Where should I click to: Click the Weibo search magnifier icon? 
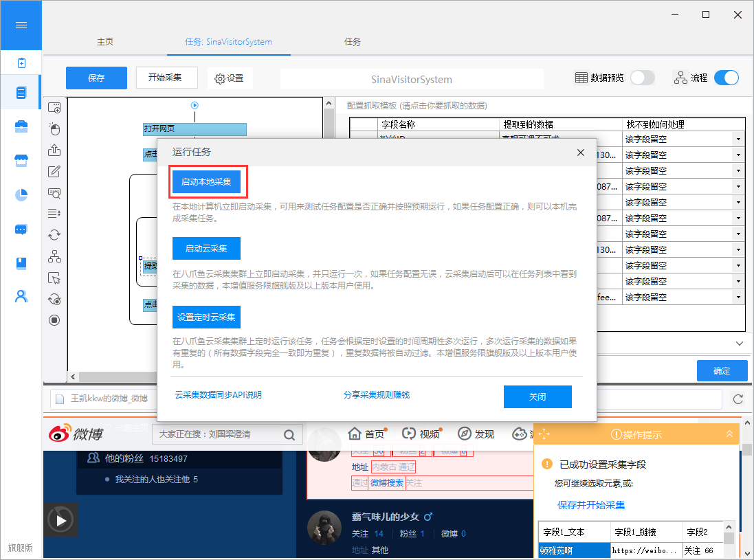[x=289, y=435]
